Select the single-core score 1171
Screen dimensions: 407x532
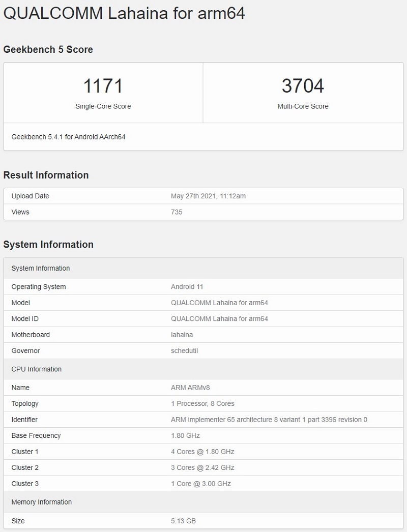tap(103, 86)
